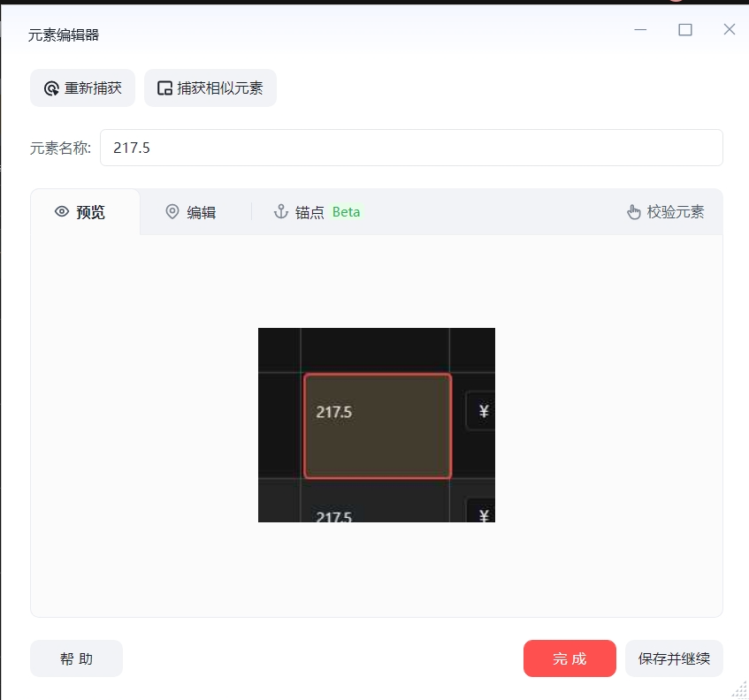Select the 预览 tab label

tap(90, 213)
